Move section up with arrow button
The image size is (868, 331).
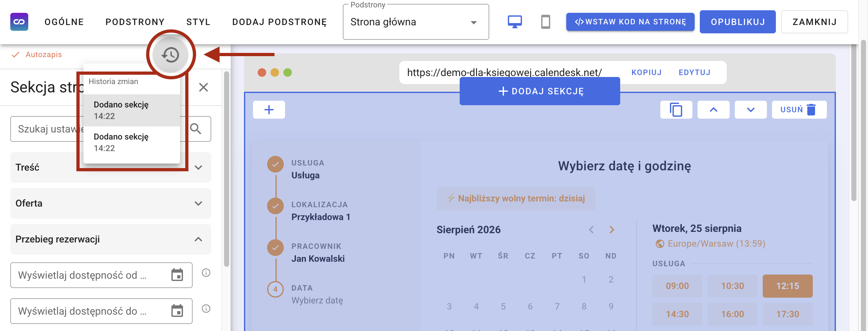(x=713, y=110)
